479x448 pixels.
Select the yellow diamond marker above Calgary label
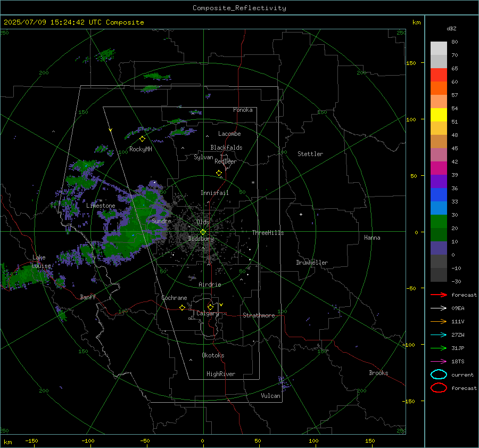pos(210,307)
